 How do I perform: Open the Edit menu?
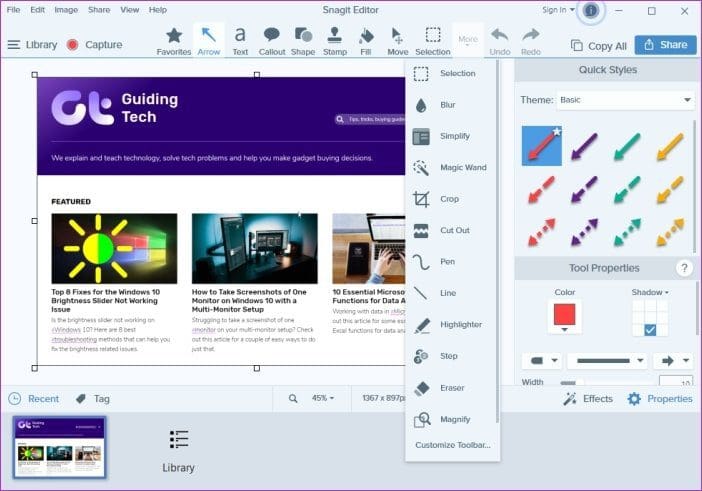point(38,9)
